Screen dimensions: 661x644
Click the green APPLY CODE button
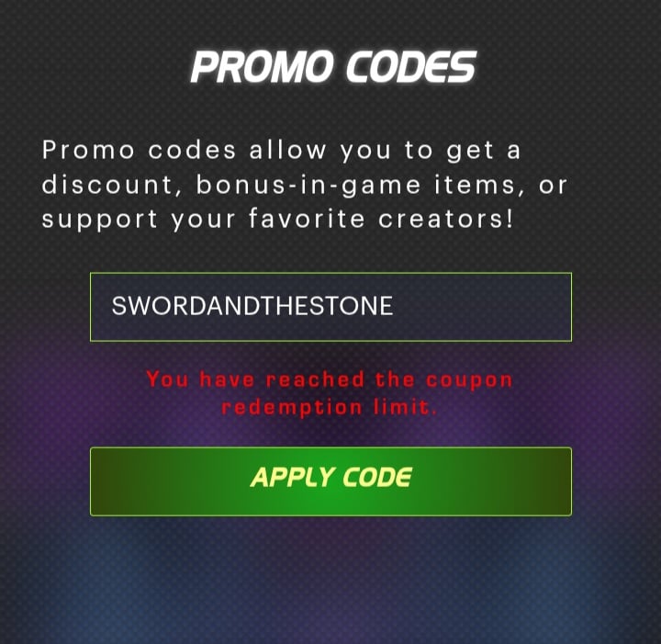[x=330, y=481]
